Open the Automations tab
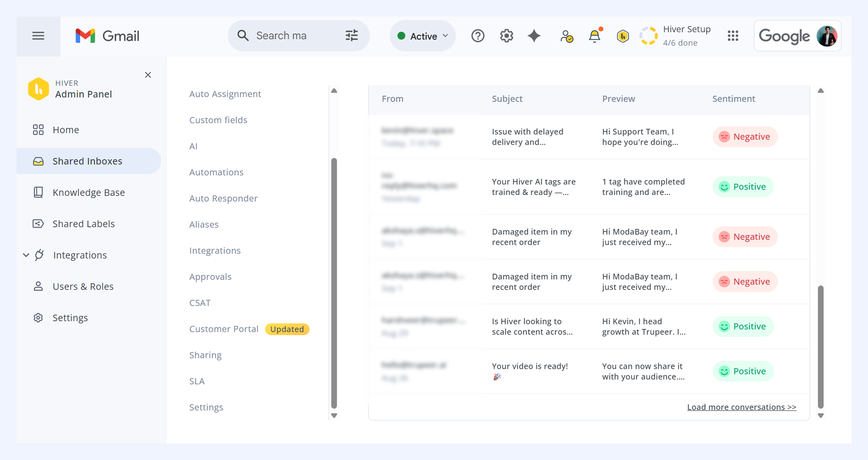868x460 pixels. 216,172
